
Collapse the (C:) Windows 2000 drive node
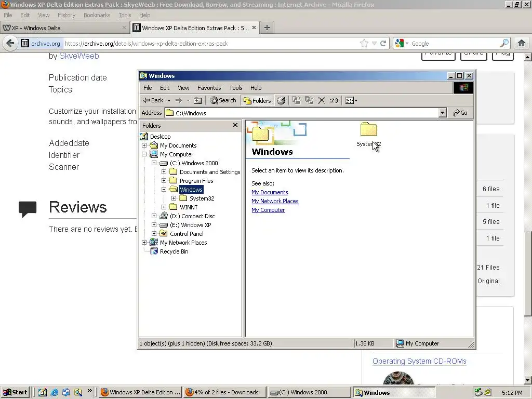tap(154, 163)
